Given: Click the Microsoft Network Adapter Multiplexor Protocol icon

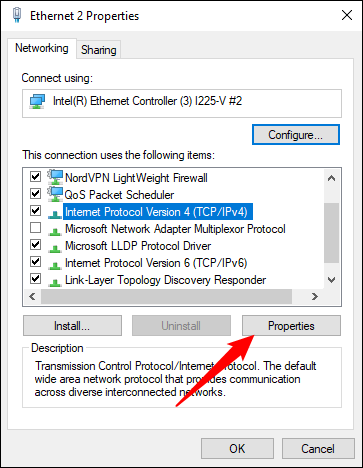Looking at the screenshot, I should (x=55, y=231).
